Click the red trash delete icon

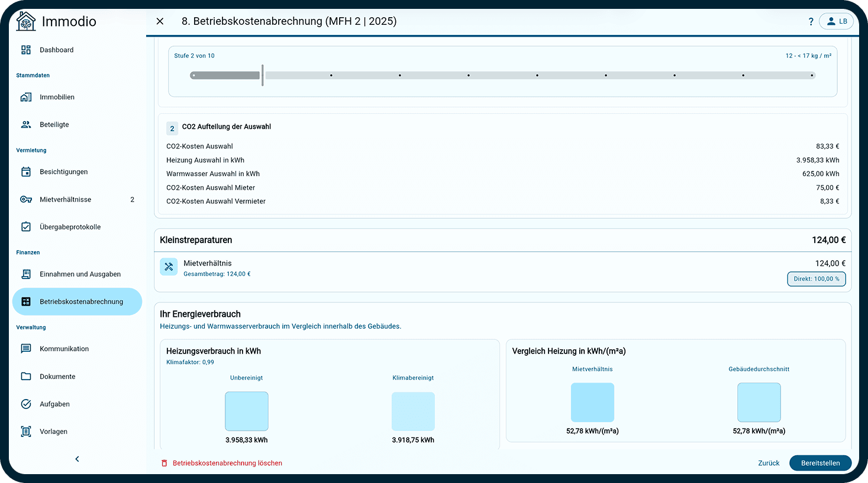click(164, 463)
